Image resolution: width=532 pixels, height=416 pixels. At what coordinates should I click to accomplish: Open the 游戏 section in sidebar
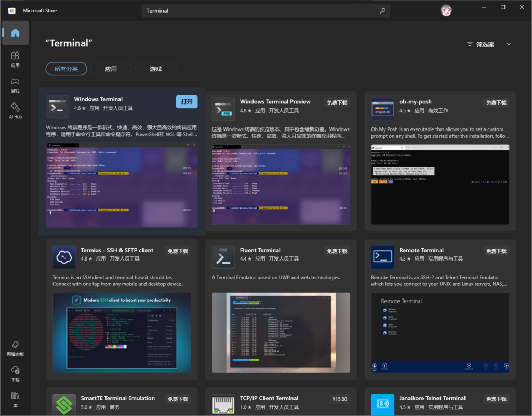(x=15, y=85)
